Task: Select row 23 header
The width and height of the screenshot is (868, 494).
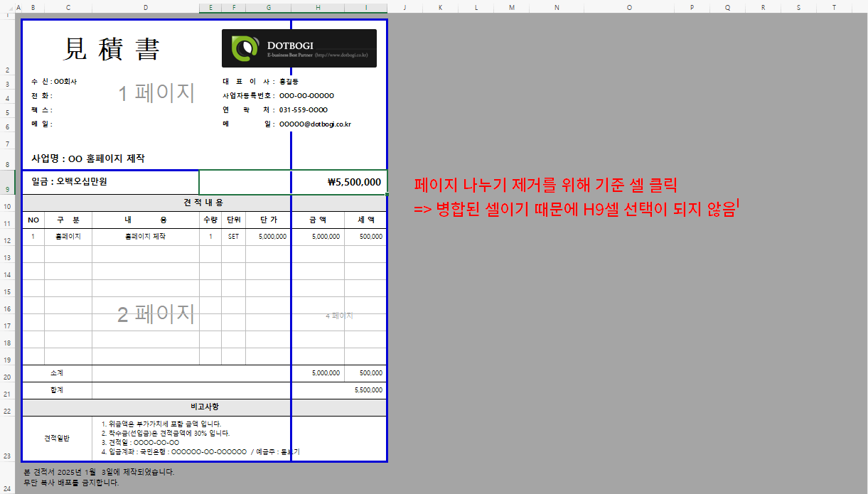Action: pyautogui.click(x=7, y=439)
